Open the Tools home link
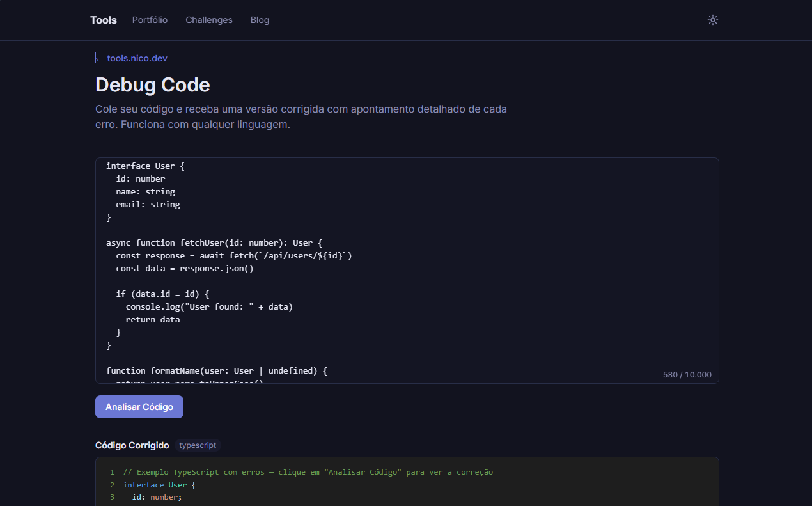 [104, 20]
